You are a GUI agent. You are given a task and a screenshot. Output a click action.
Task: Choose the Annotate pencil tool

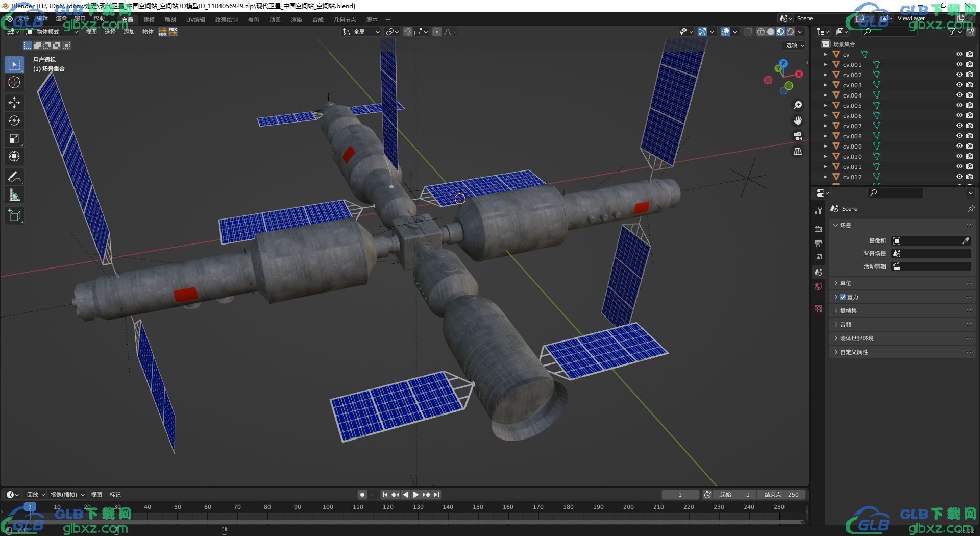[14, 177]
